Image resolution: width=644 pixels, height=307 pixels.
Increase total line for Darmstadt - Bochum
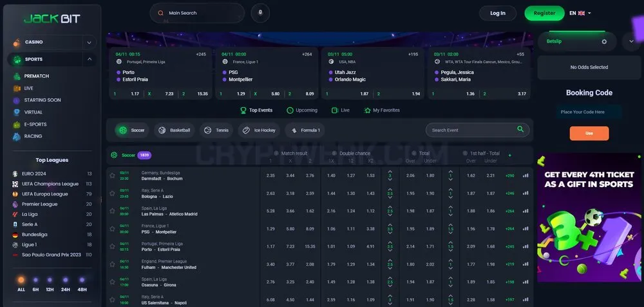(x=390, y=172)
